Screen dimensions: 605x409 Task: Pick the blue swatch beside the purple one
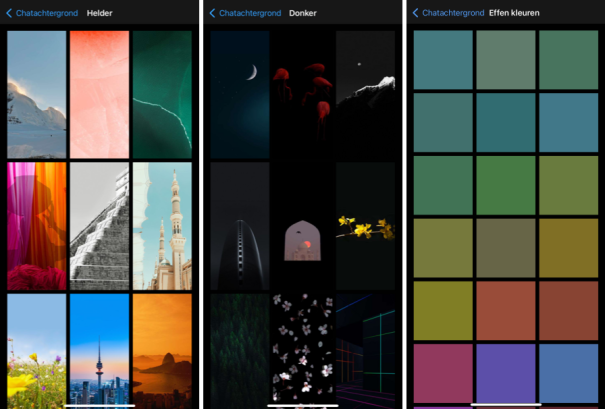[569, 374]
